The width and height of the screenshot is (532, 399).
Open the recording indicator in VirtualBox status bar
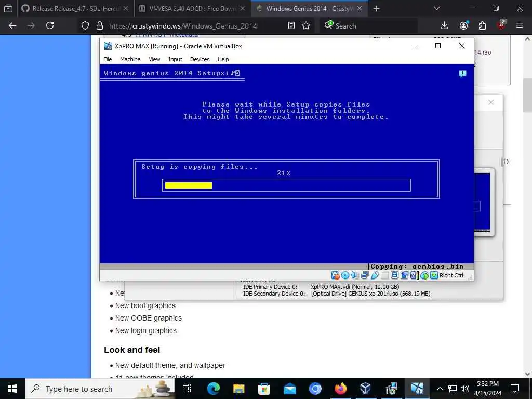404,275
